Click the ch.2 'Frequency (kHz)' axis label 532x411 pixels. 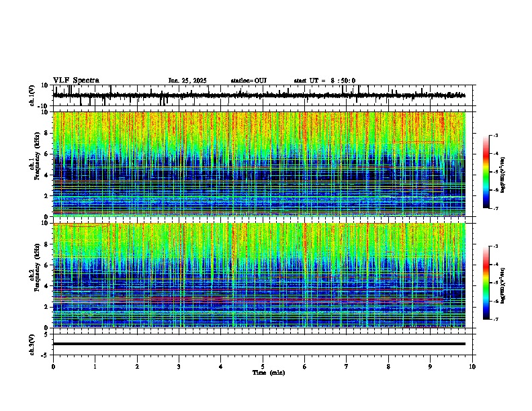tap(37, 267)
